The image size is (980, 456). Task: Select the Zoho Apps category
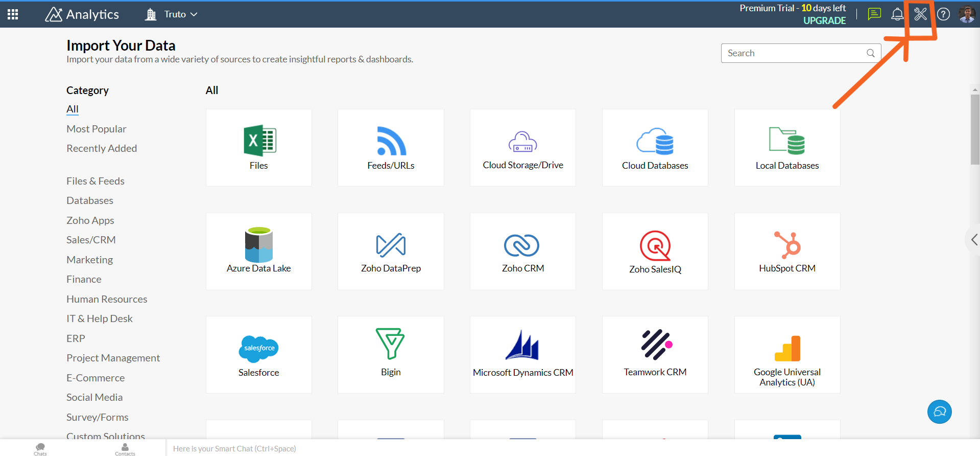(x=90, y=220)
